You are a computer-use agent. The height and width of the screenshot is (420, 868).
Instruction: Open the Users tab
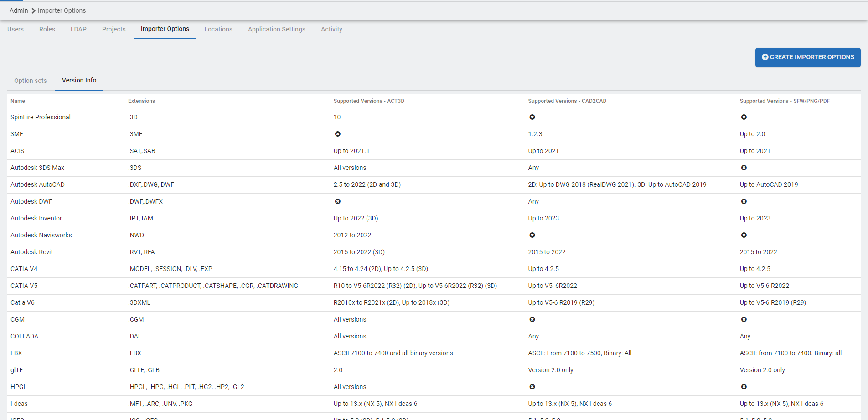(x=15, y=29)
